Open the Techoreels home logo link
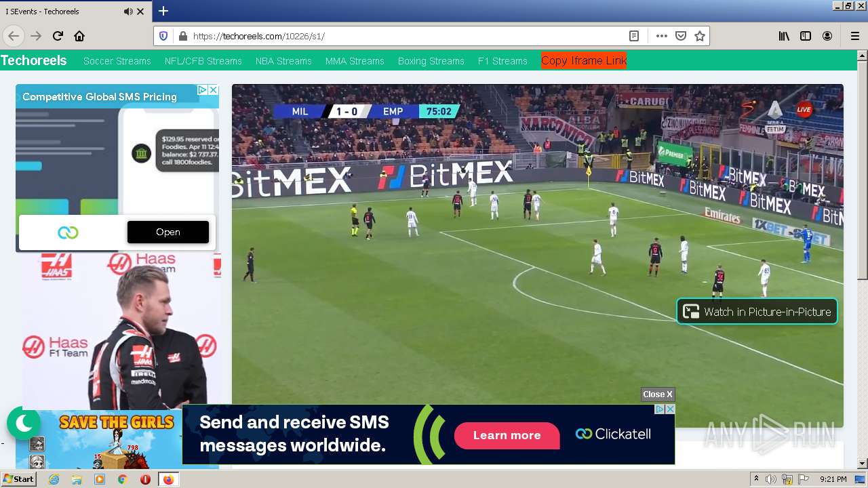868x488 pixels. (34, 60)
